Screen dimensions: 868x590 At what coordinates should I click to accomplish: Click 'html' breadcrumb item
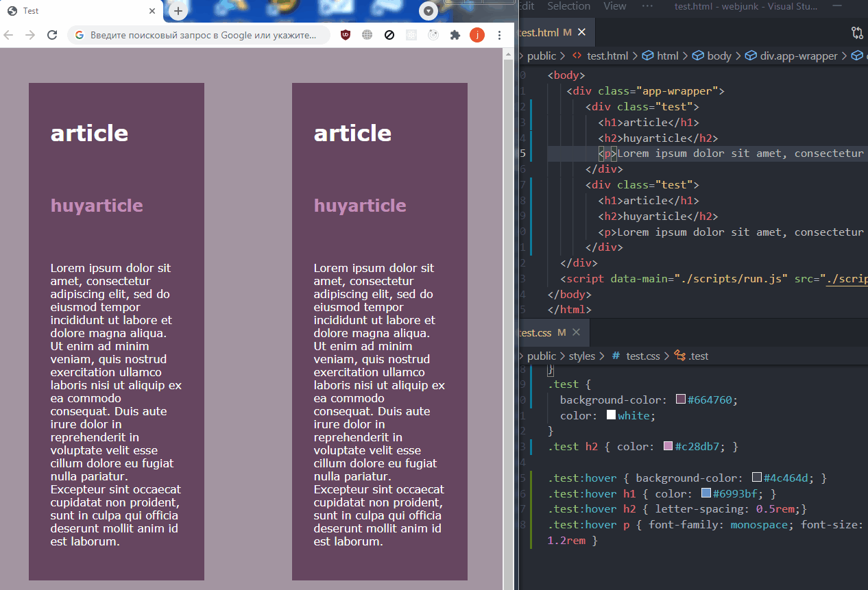(660, 56)
